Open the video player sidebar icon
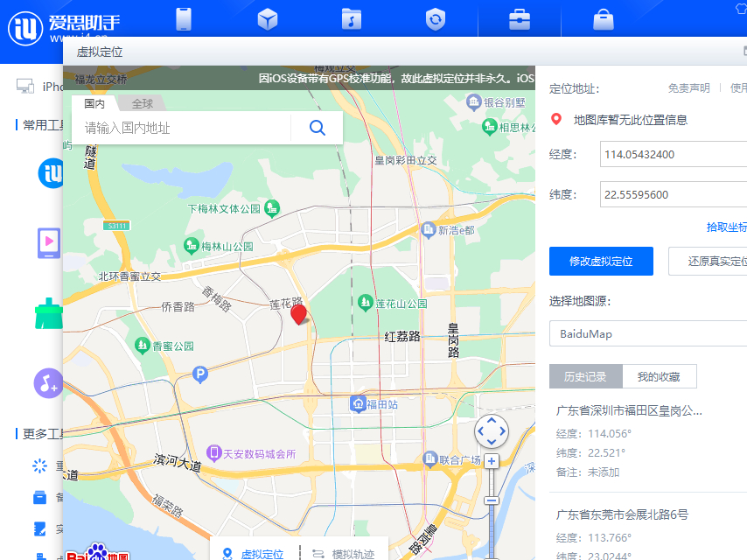 tap(49, 242)
